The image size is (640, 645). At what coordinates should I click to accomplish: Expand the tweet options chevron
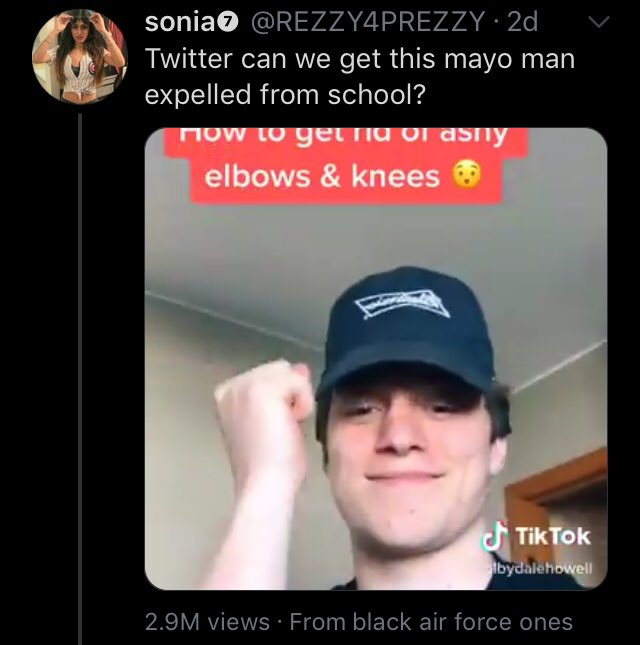click(598, 22)
